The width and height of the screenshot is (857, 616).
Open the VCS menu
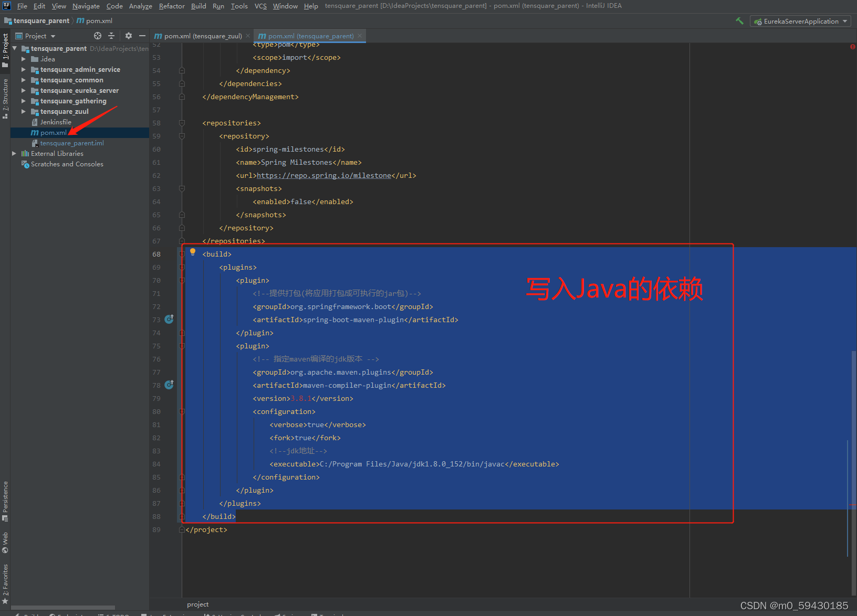pos(260,6)
